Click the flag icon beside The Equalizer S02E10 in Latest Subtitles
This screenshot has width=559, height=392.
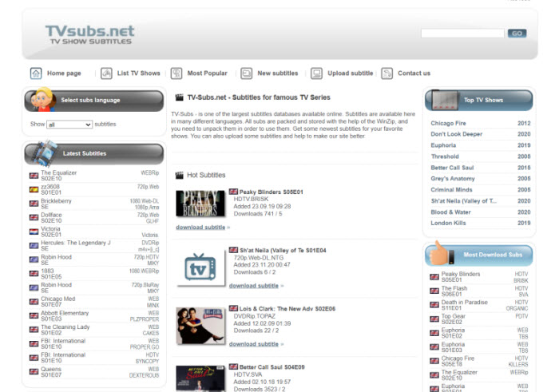click(x=34, y=176)
